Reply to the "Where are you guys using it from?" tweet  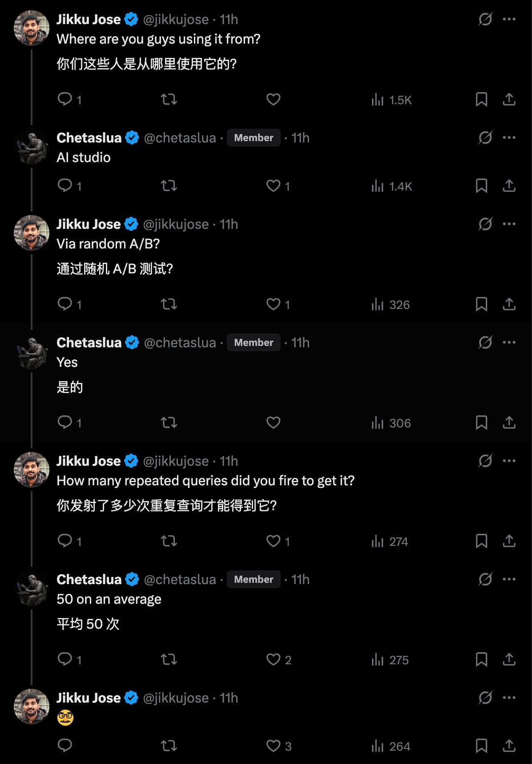[x=65, y=99]
